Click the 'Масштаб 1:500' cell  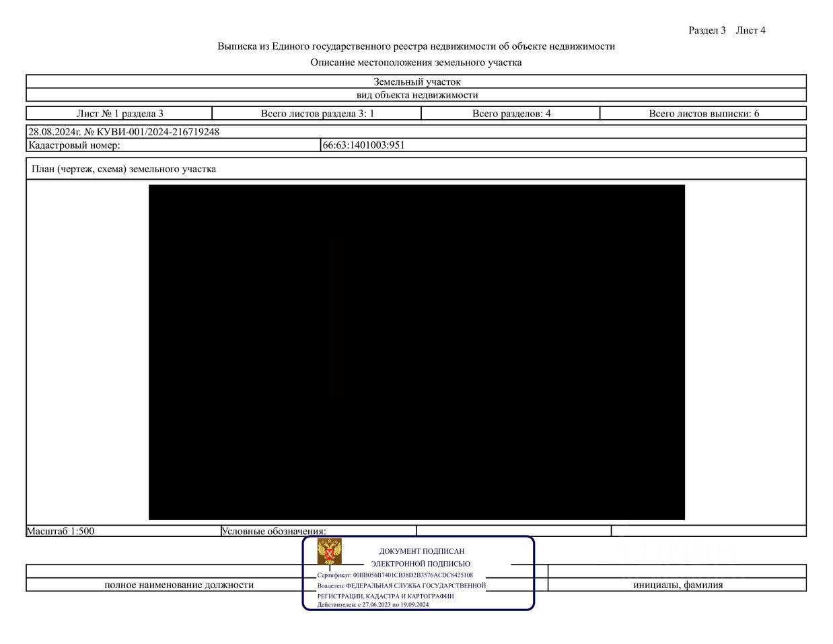(x=124, y=531)
